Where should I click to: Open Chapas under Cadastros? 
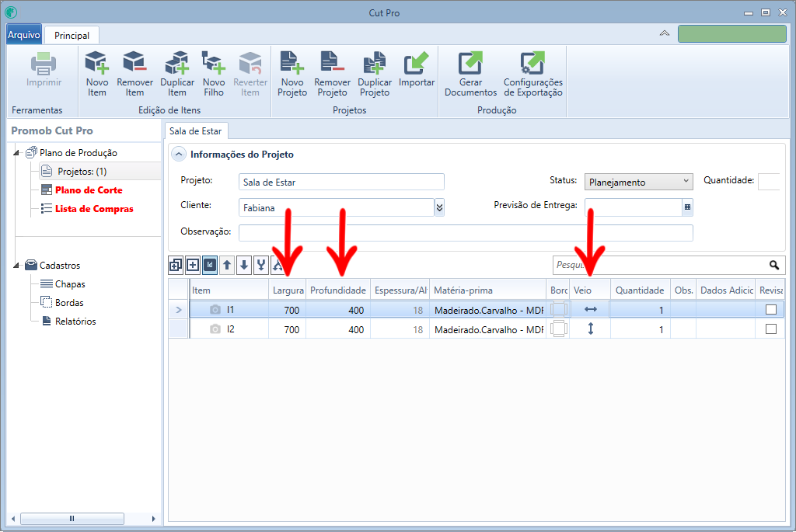70,284
